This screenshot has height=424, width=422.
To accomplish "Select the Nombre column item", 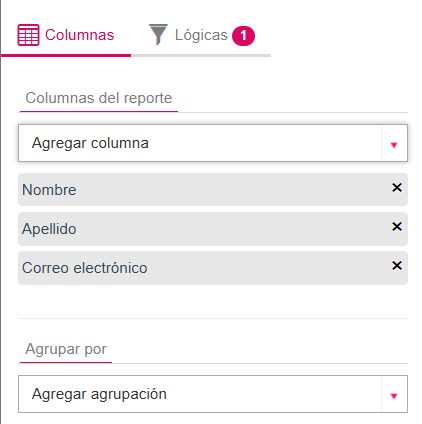I will [213, 189].
